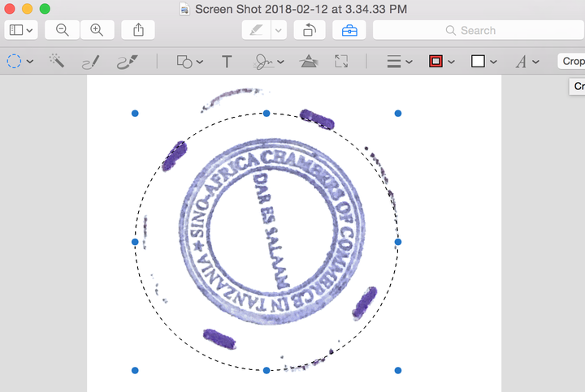585x392 pixels.
Task: Expand the Shapes dropdown arrow
Action: pos(200,62)
